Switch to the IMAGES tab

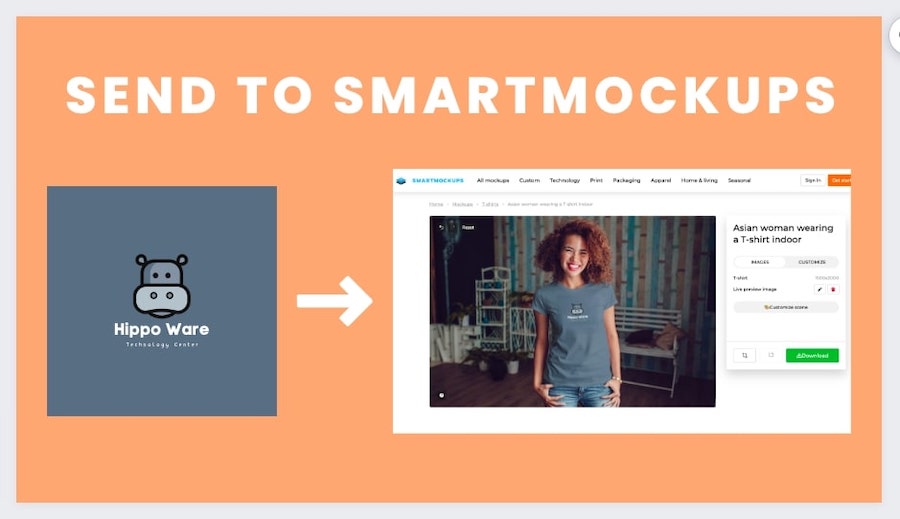click(x=760, y=262)
